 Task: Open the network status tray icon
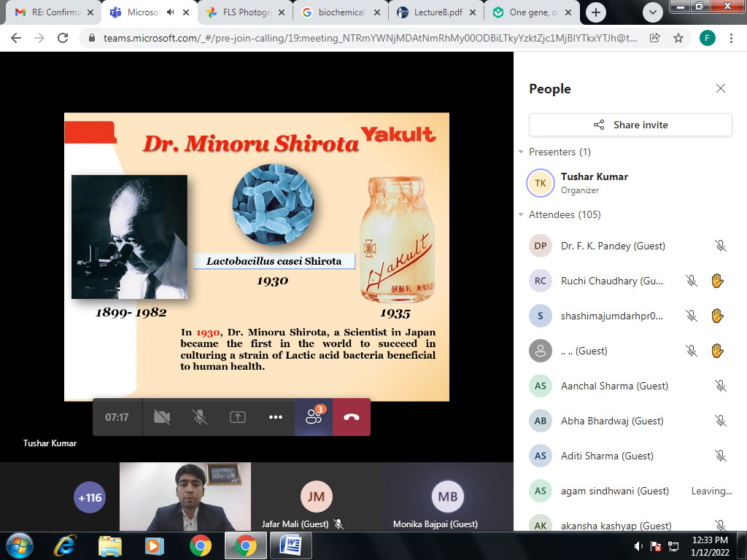(x=673, y=546)
